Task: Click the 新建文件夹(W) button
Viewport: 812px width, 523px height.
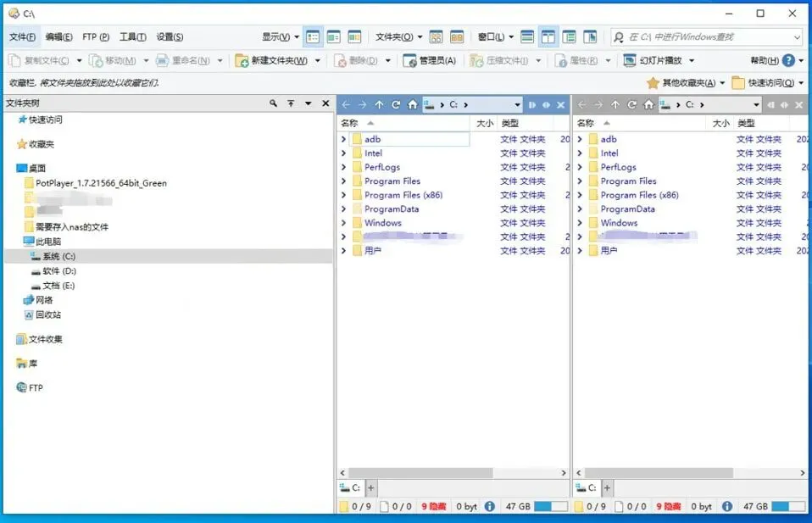Action: tap(272, 60)
